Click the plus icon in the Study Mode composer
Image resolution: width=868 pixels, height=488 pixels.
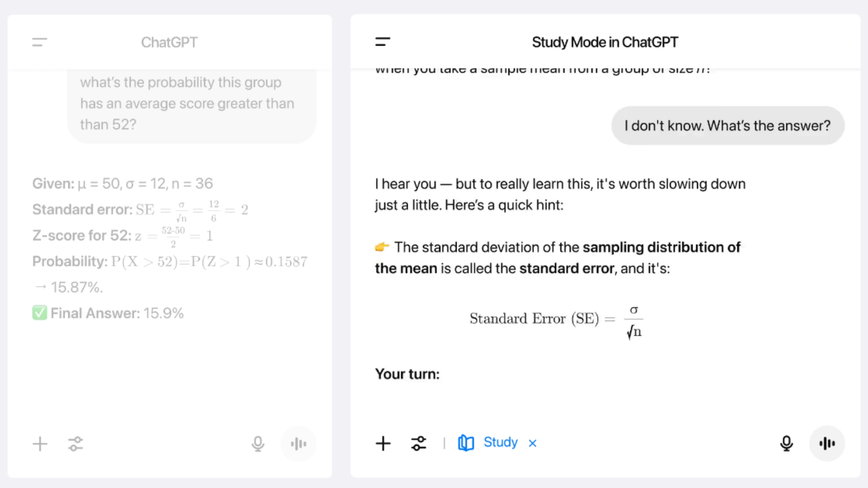click(x=383, y=444)
